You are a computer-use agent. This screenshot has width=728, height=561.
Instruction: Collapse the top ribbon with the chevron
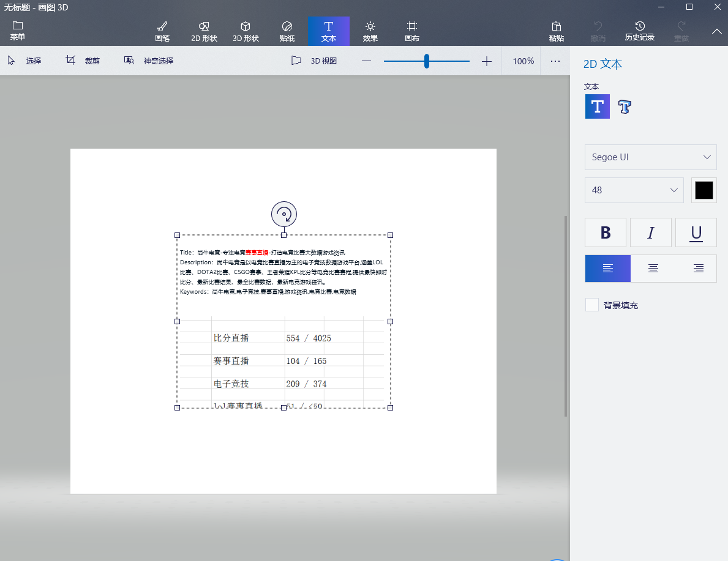pyautogui.click(x=717, y=32)
